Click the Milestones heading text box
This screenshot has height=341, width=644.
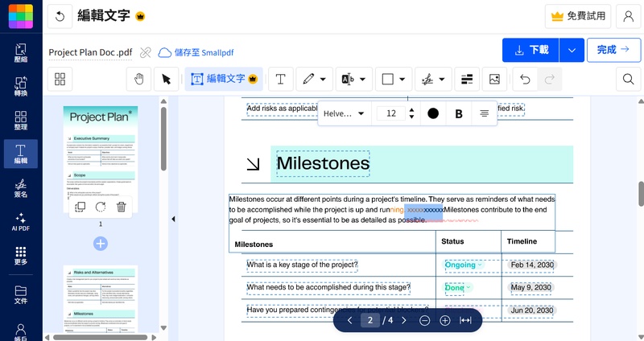324,163
